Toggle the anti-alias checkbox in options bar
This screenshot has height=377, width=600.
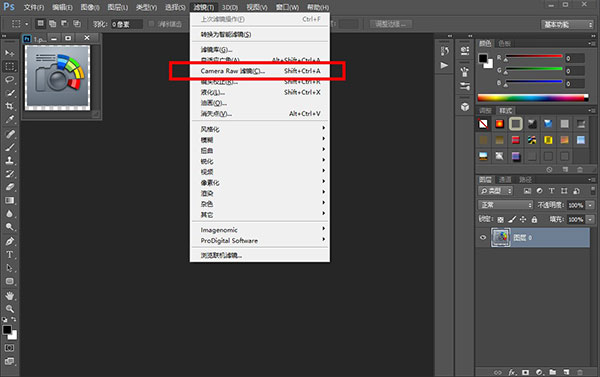(152, 24)
